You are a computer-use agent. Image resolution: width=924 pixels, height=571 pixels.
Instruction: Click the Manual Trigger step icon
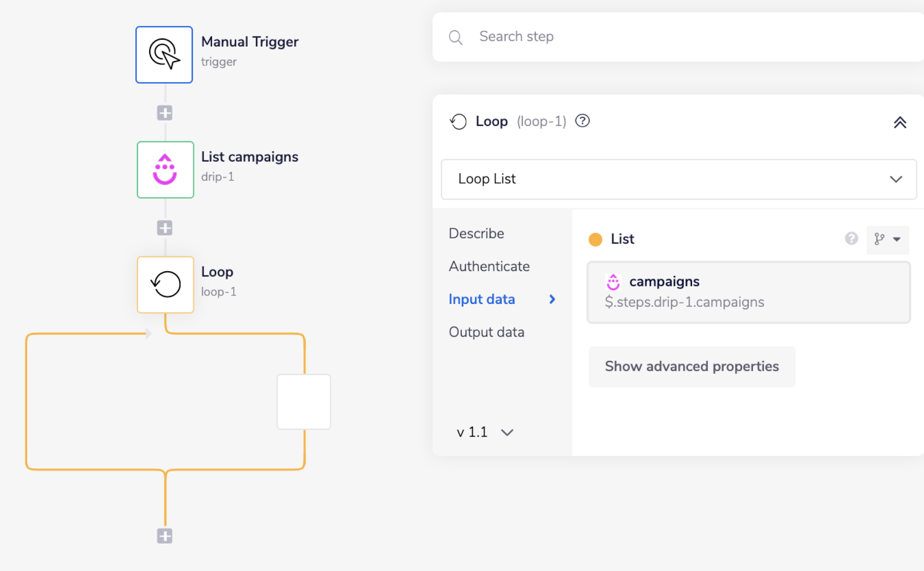[x=164, y=55]
